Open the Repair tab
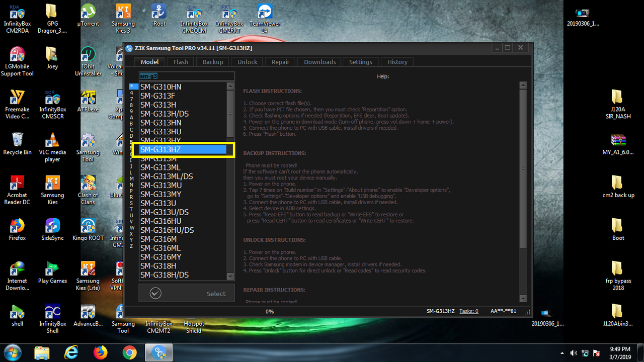 (x=280, y=62)
